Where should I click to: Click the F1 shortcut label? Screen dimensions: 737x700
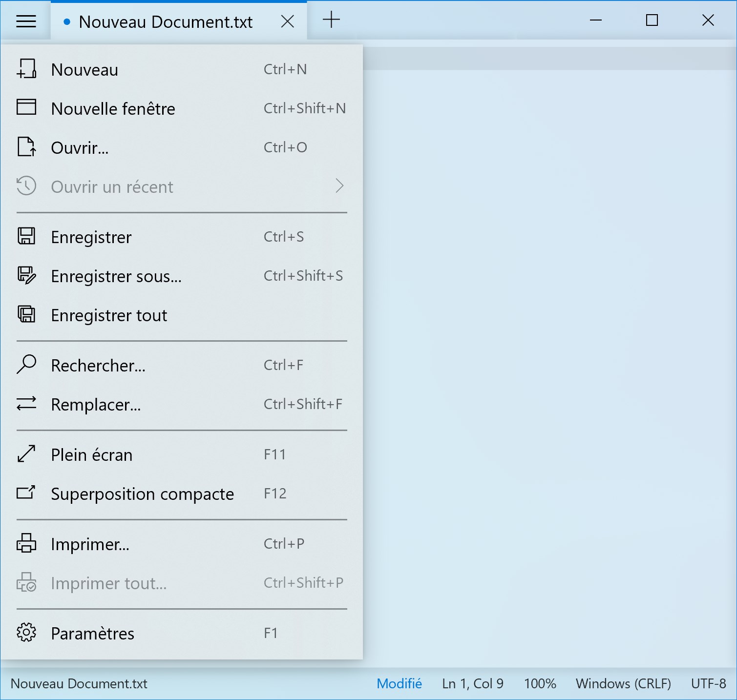(x=271, y=633)
